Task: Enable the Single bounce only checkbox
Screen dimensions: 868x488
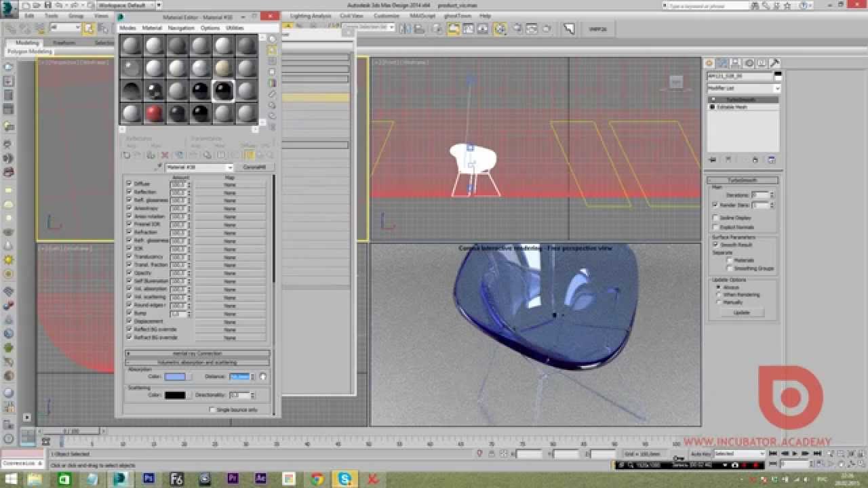Action: (x=212, y=410)
